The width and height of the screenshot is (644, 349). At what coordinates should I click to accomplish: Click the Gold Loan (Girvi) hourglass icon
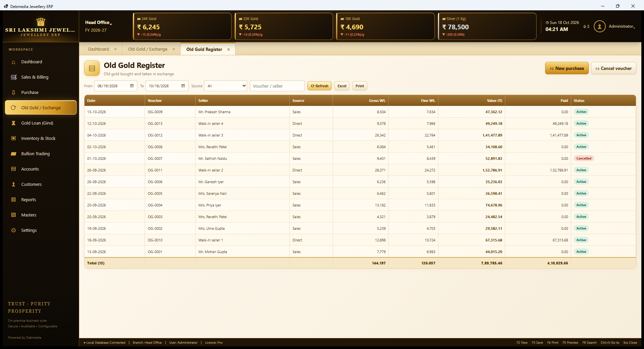[14, 123]
